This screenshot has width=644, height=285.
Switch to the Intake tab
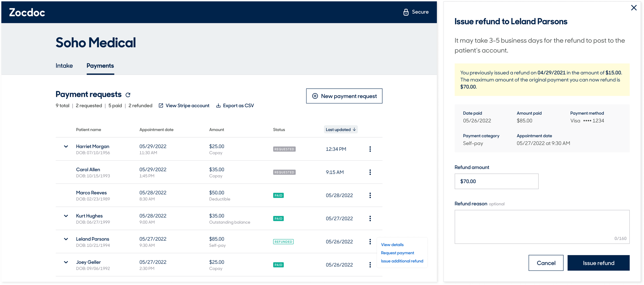(64, 66)
